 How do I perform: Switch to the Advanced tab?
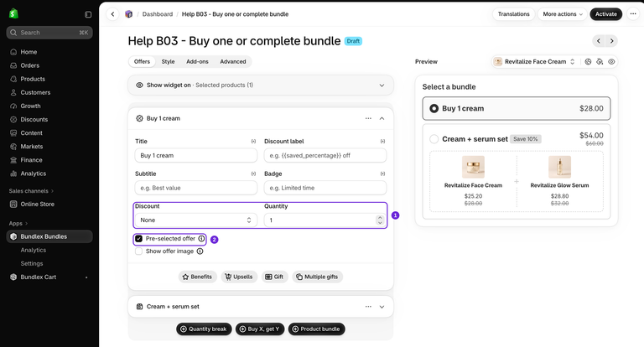coord(233,61)
